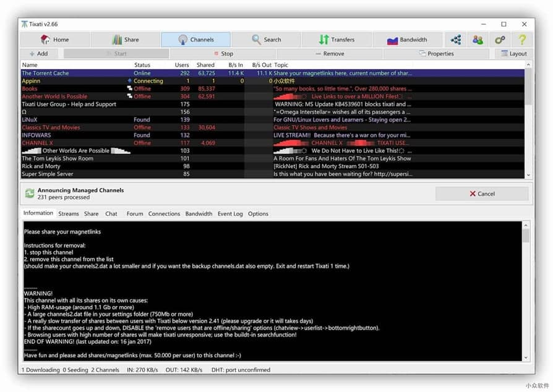Select the Rick and Morty channel
This screenshot has height=392, width=553.
pyautogui.click(x=272, y=166)
